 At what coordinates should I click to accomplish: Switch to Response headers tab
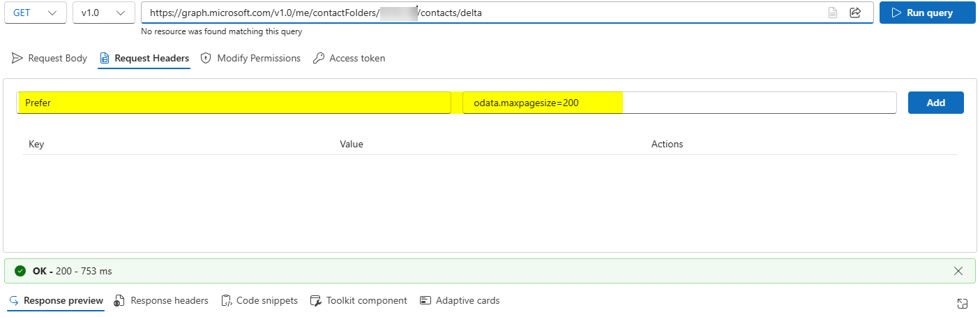160,301
